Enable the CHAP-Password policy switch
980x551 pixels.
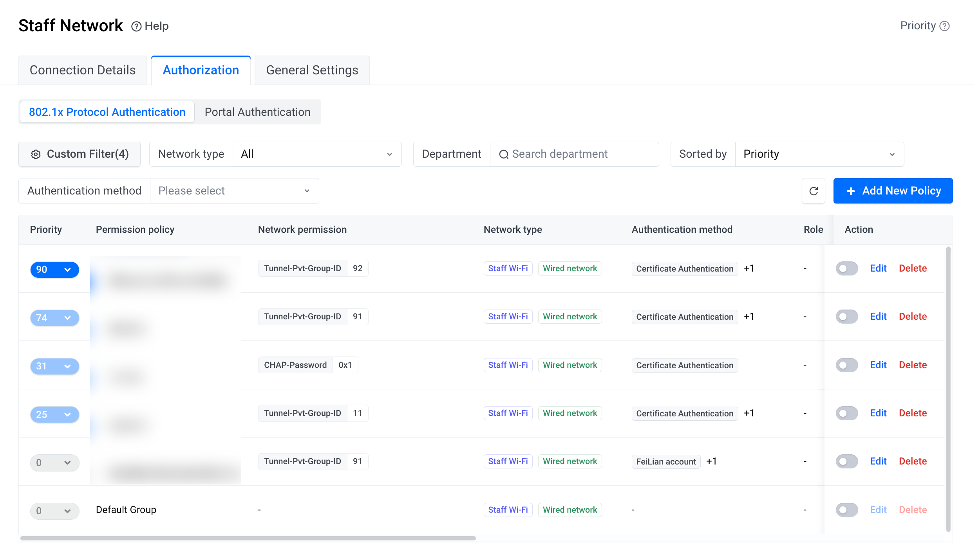tap(847, 365)
